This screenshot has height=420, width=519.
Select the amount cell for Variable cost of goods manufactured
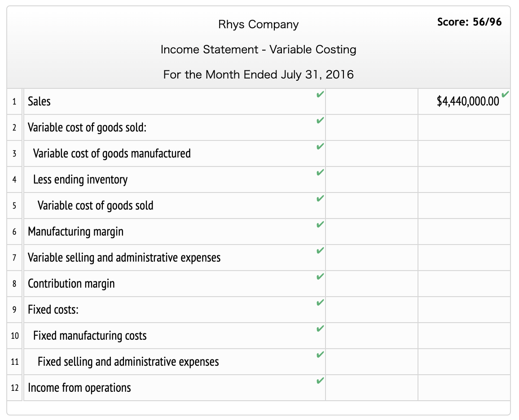pos(371,153)
